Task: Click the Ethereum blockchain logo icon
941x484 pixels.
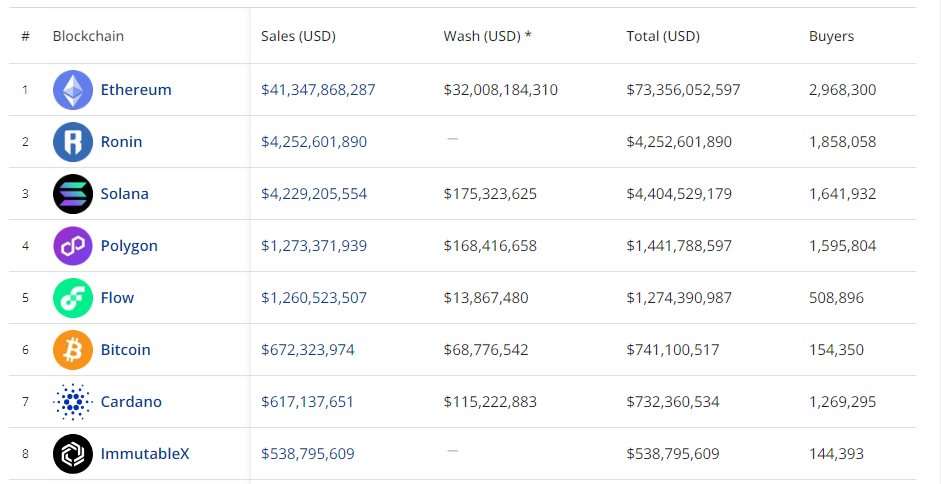Action: [73, 90]
